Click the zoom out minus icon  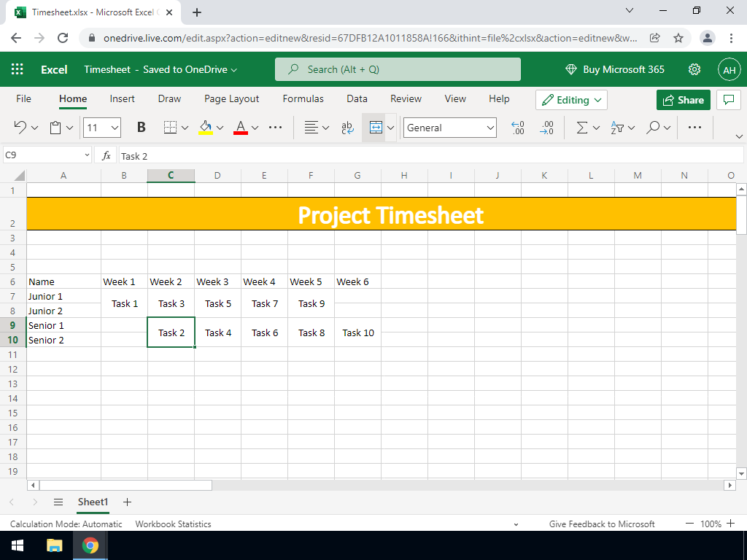pyautogui.click(x=689, y=524)
